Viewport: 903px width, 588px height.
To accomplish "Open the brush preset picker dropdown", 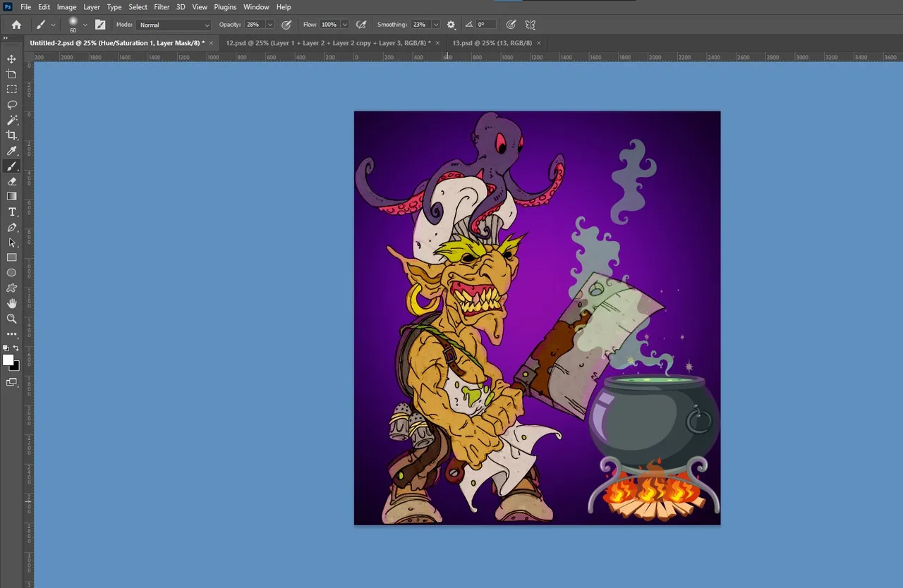I will tap(85, 25).
